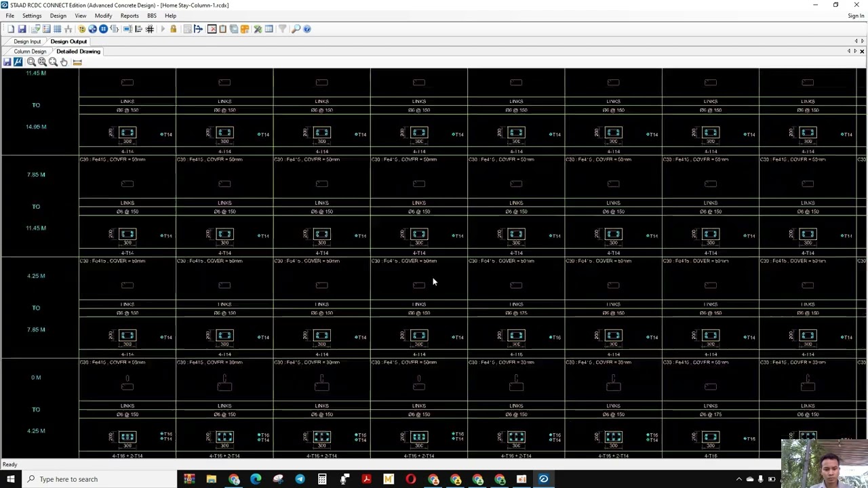
Task: Click the blue arrow bracket icon in toolbar
Action: pos(198,29)
